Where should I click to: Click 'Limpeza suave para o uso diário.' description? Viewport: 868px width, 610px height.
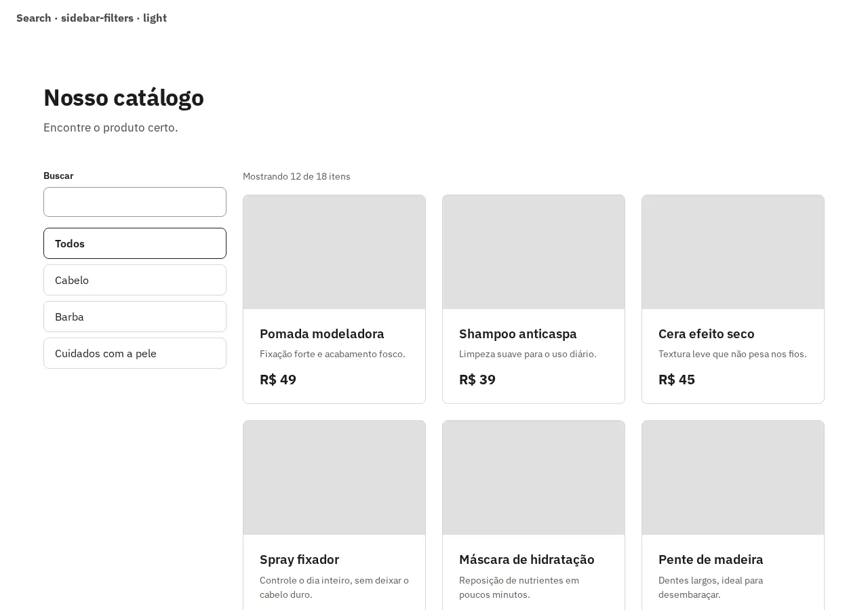coord(528,354)
